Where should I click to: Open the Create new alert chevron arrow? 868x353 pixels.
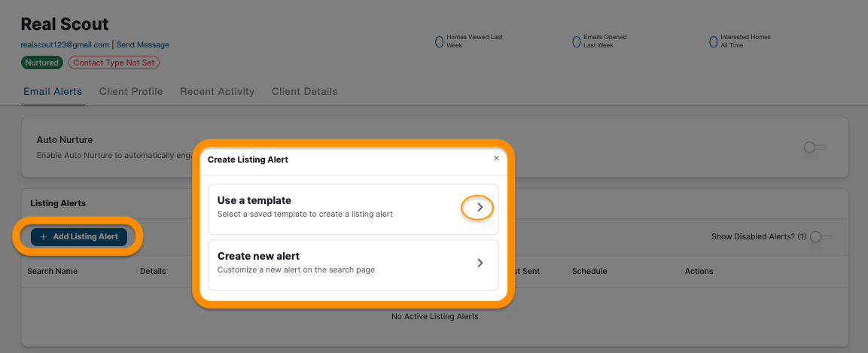point(480,263)
